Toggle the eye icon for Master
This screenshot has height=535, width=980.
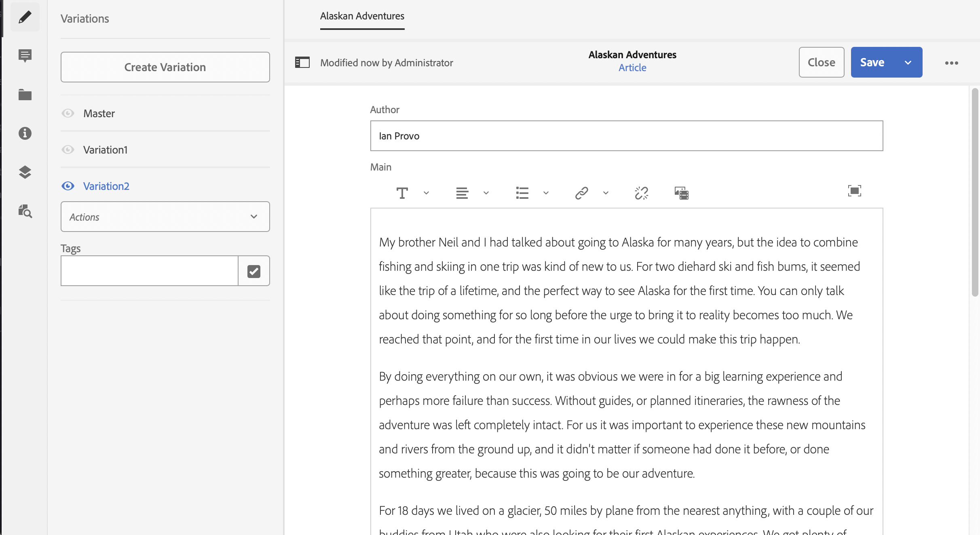click(x=68, y=113)
